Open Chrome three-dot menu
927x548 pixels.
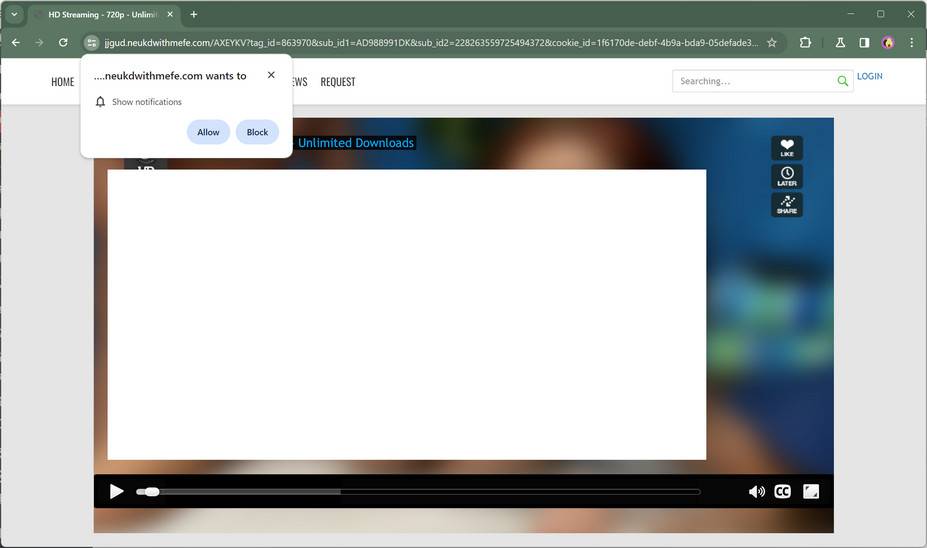coord(912,43)
